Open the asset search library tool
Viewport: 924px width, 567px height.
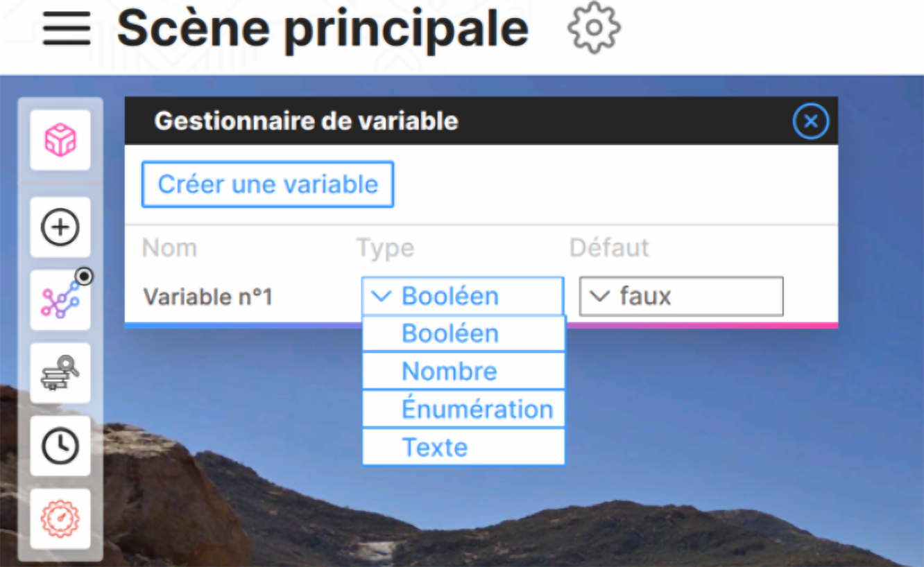(x=60, y=372)
